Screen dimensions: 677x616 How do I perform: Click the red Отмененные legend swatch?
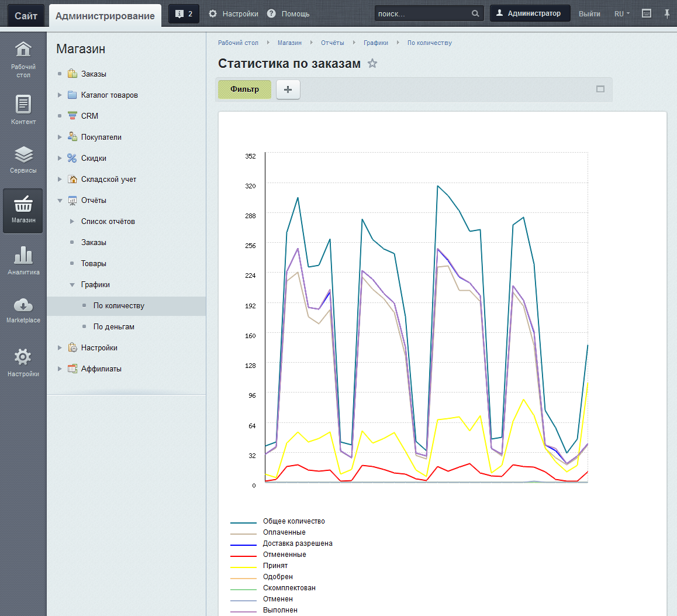coord(244,556)
